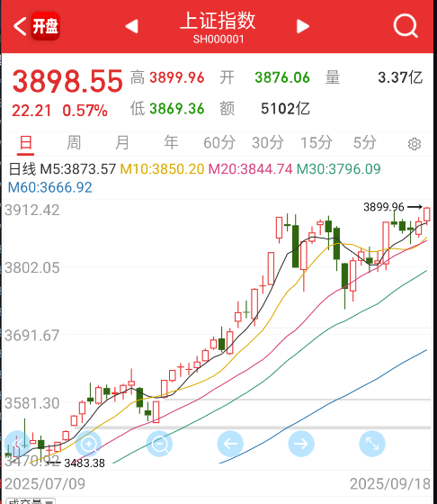This screenshot has height=504, width=437.
Task: Switch to 月 monthly tab
Action: (x=122, y=143)
